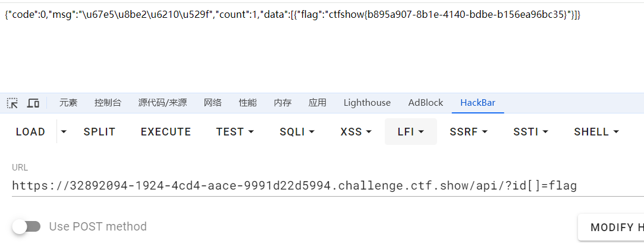Open the SSTI payload menu
This screenshot has height=243, width=644.
530,132
